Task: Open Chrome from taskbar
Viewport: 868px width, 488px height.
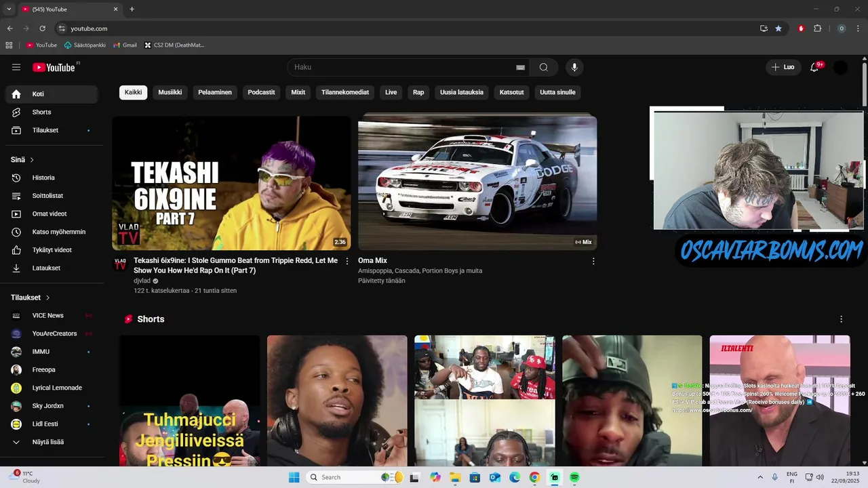Action: (x=534, y=477)
